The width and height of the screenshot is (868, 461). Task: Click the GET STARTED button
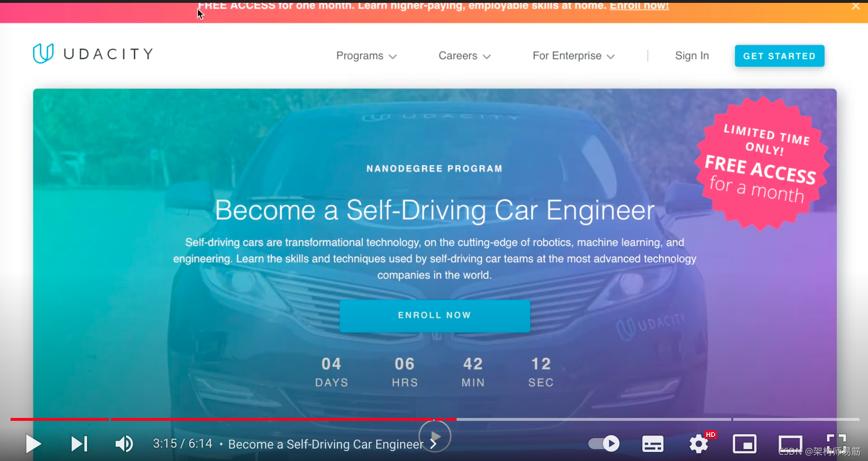tap(780, 56)
